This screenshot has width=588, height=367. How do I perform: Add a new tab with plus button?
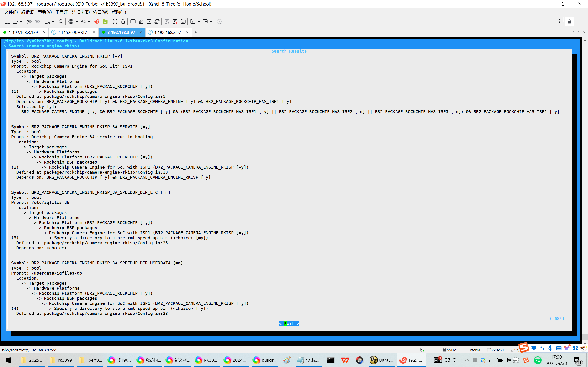196,32
